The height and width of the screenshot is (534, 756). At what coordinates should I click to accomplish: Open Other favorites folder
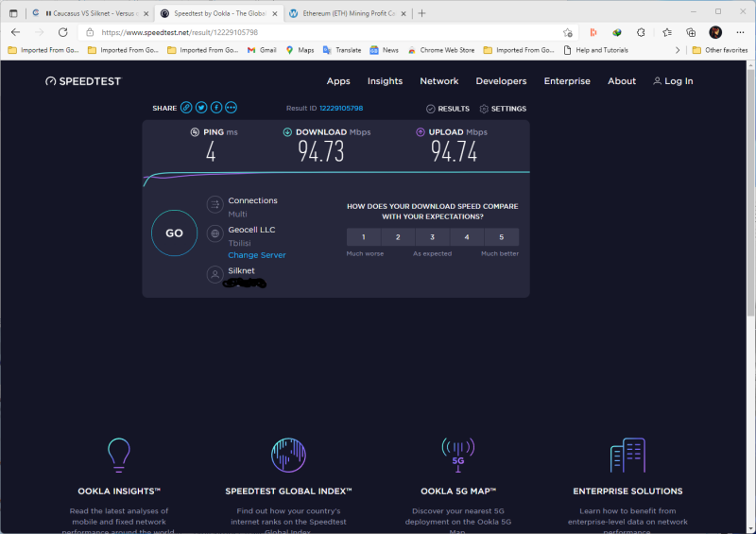click(719, 50)
